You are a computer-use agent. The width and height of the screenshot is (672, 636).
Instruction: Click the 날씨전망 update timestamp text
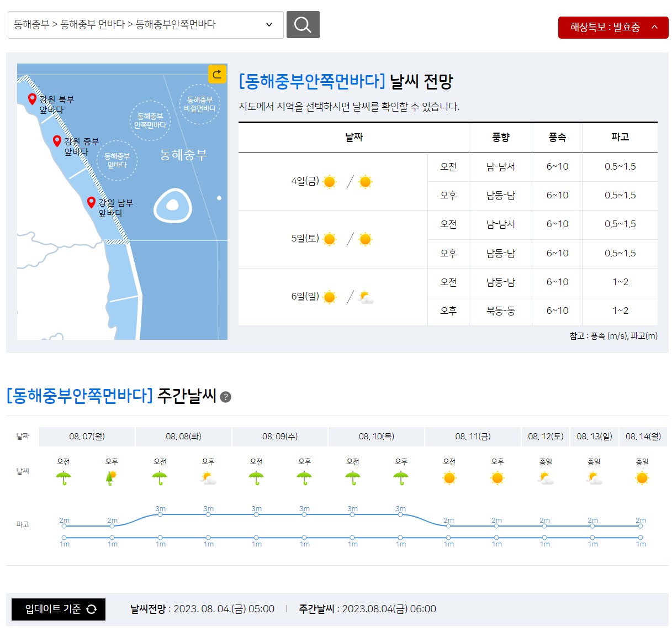tap(202, 609)
